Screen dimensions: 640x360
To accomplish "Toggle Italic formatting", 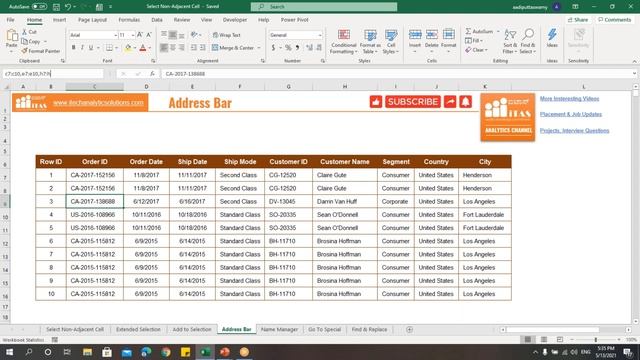I will click(x=82, y=48).
